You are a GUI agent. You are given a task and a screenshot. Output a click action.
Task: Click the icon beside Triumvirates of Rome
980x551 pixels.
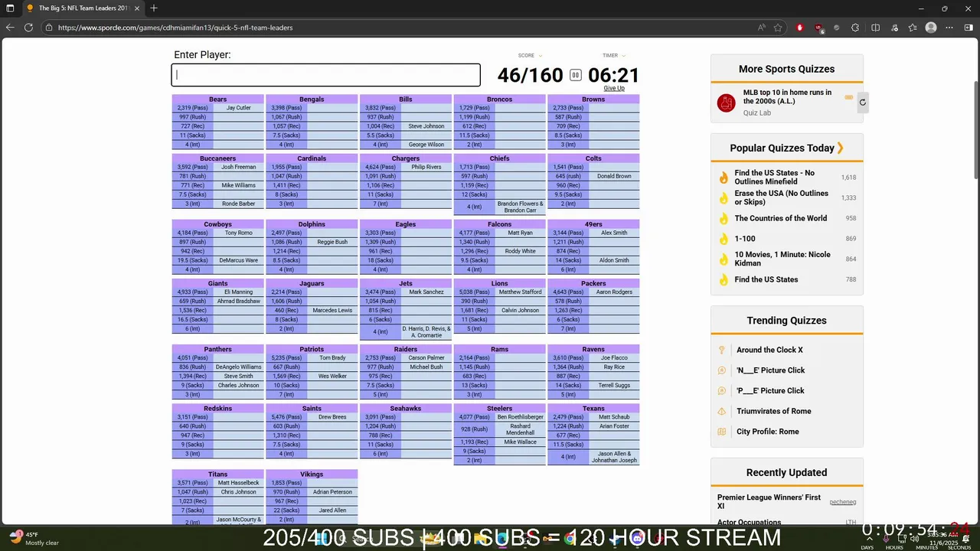(721, 411)
